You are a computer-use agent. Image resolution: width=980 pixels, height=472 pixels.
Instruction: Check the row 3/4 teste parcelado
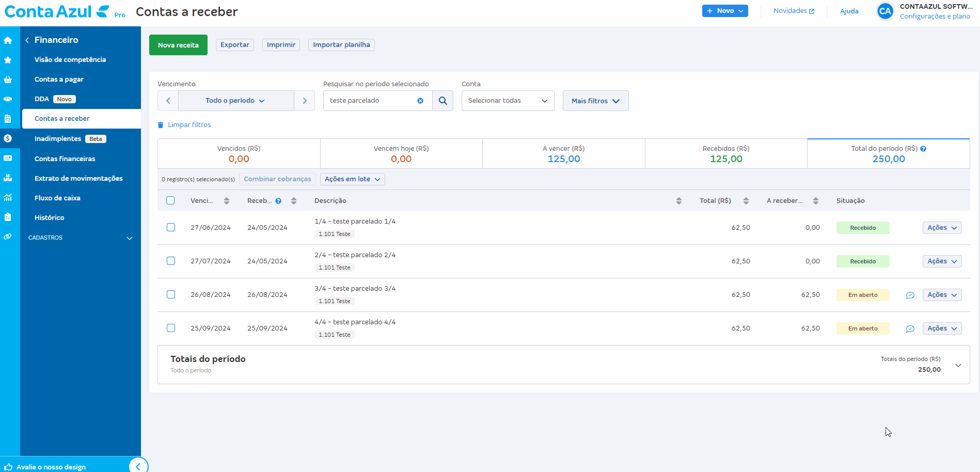pos(171,294)
